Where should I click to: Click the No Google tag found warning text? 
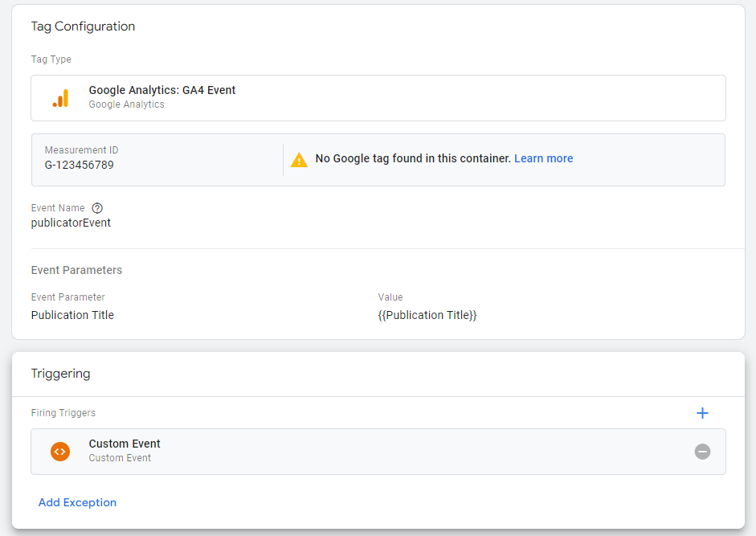413,158
